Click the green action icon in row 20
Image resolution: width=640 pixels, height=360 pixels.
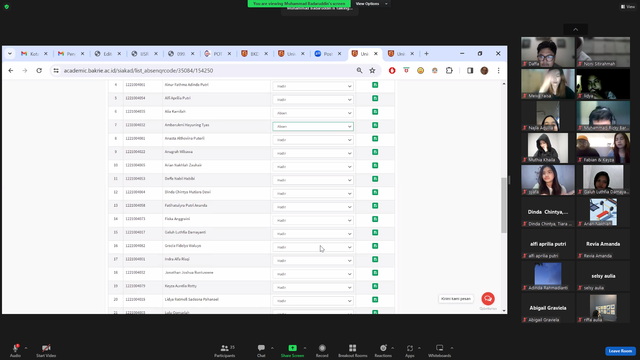point(375,300)
